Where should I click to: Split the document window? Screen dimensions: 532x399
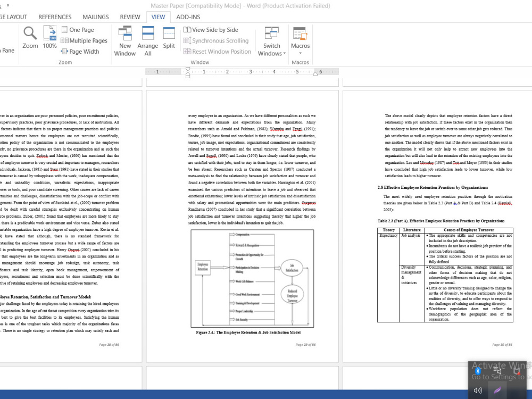pos(169,38)
